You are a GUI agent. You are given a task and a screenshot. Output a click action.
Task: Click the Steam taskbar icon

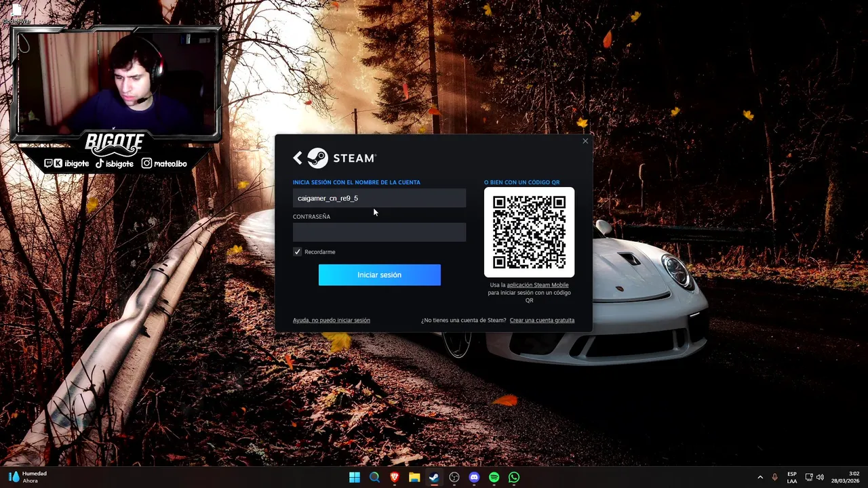pos(434,477)
